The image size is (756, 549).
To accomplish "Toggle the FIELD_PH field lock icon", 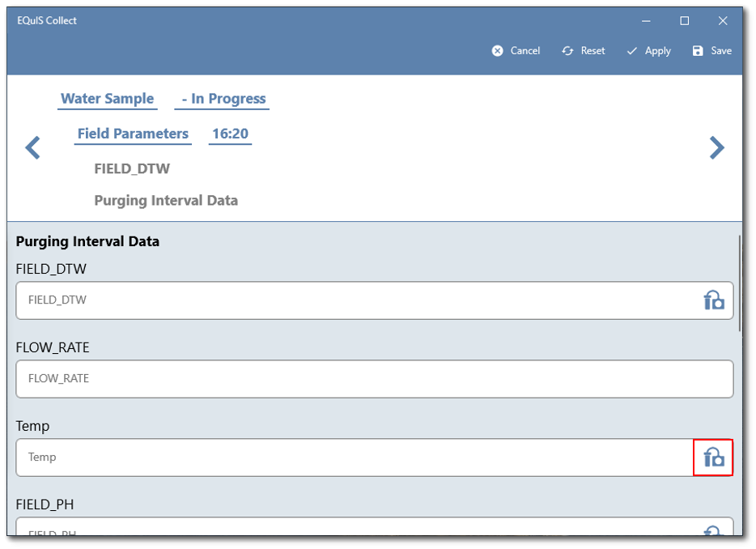I will [711, 533].
